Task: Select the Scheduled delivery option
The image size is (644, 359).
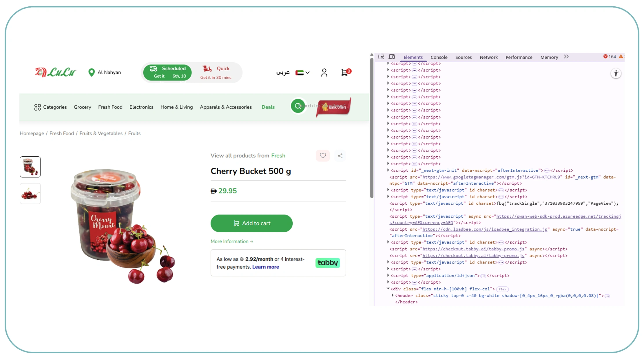Action: (167, 72)
